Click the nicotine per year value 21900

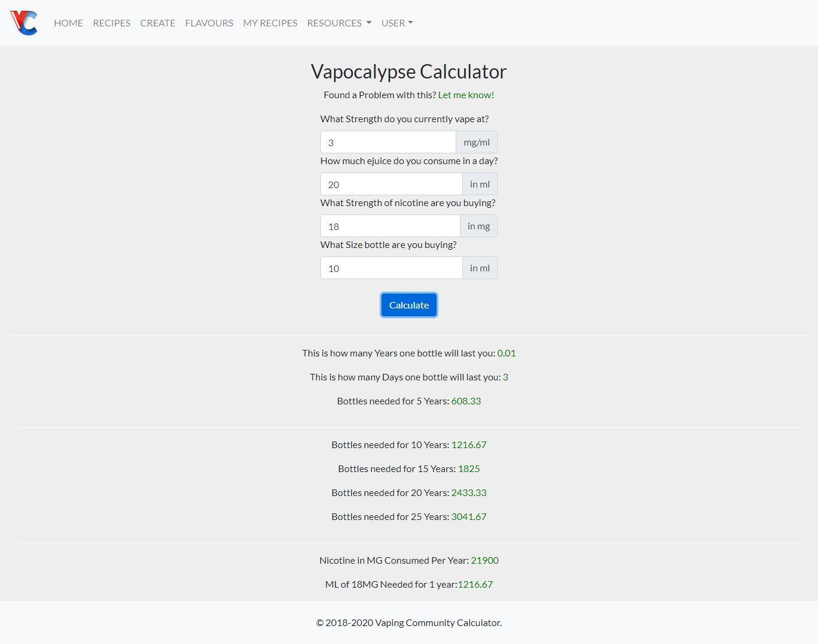[484, 560]
